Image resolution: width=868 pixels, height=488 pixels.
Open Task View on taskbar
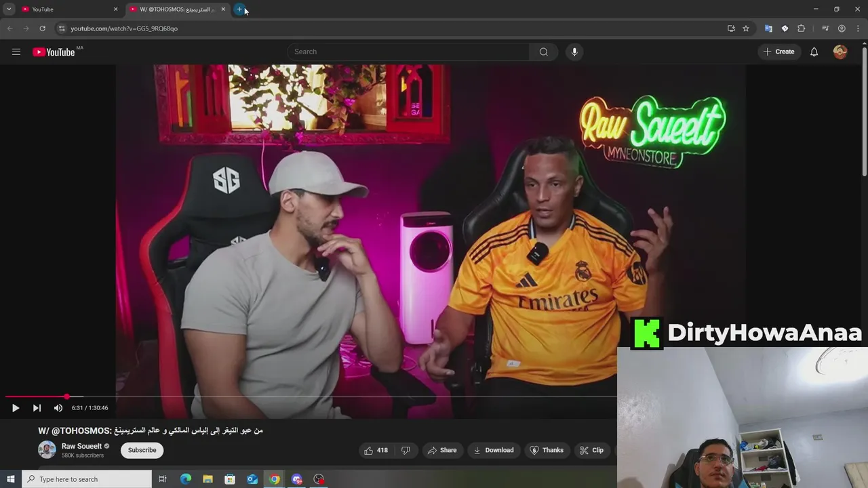coord(163,479)
